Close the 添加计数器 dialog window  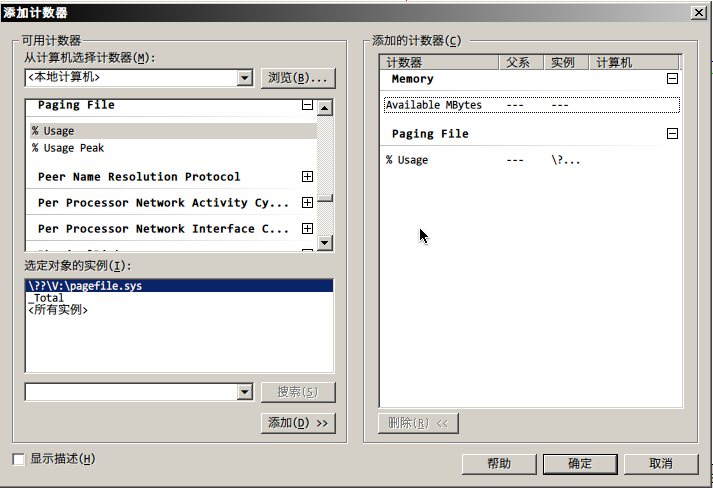coord(697,11)
